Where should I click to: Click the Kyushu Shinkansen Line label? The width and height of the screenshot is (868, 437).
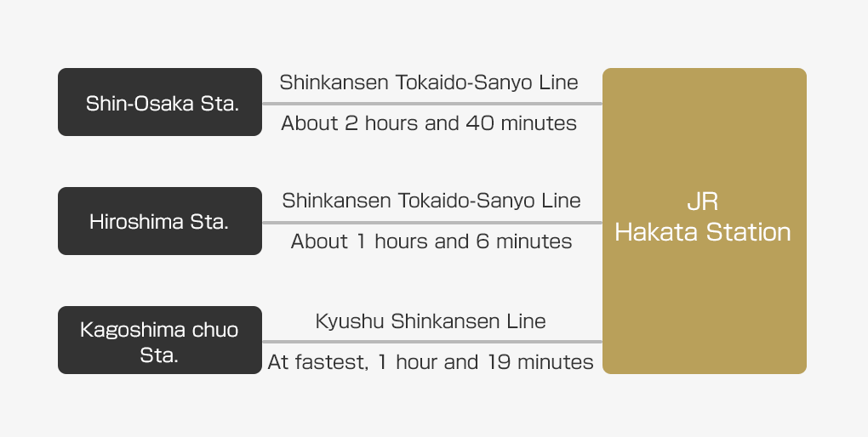(x=431, y=321)
